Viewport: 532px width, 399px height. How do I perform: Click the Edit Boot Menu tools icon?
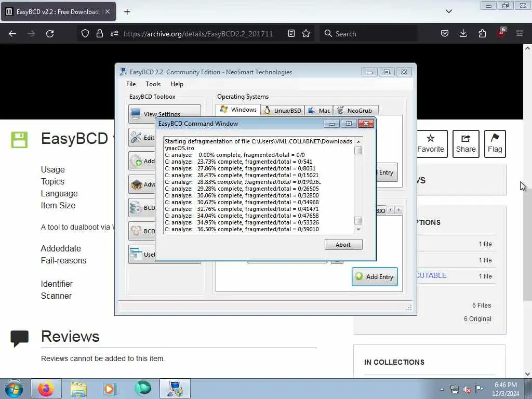(x=136, y=137)
